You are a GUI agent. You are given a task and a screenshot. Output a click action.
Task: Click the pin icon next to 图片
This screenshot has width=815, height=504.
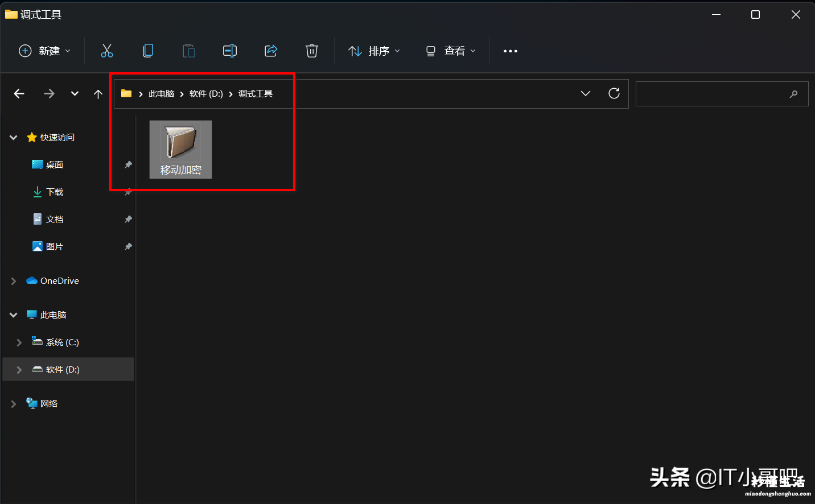[128, 247]
